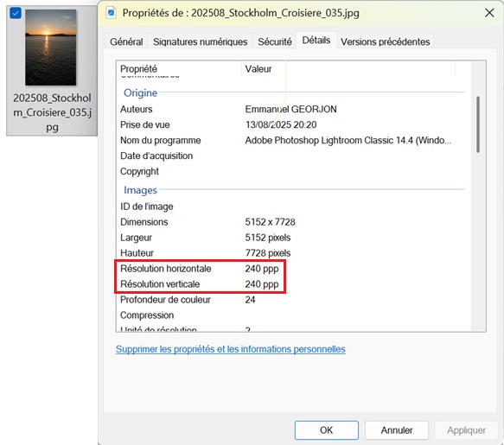Open the Sécurité tab

[275, 41]
